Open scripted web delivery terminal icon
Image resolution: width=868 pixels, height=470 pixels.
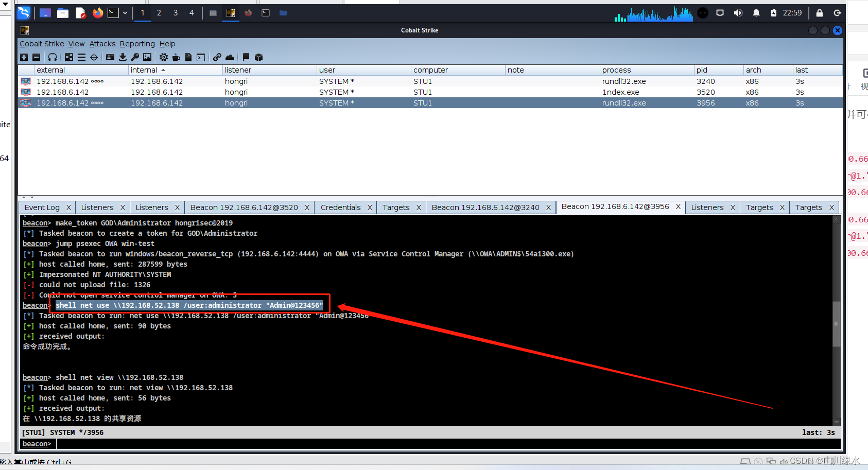click(201, 57)
